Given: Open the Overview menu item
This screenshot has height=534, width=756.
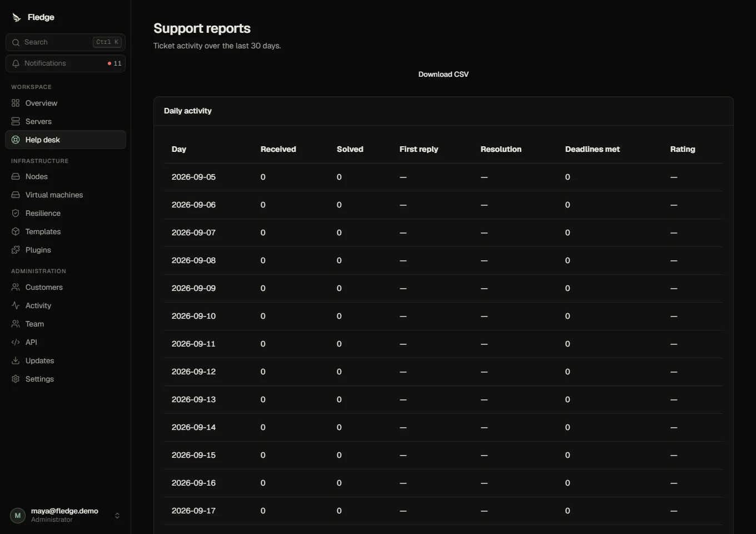Looking at the screenshot, I should 66,103.
